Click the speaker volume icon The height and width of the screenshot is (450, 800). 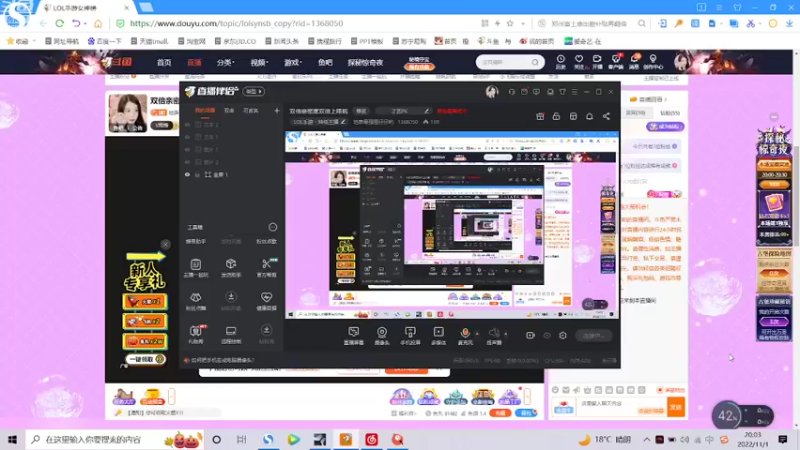pyautogui.click(x=494, y=333)
